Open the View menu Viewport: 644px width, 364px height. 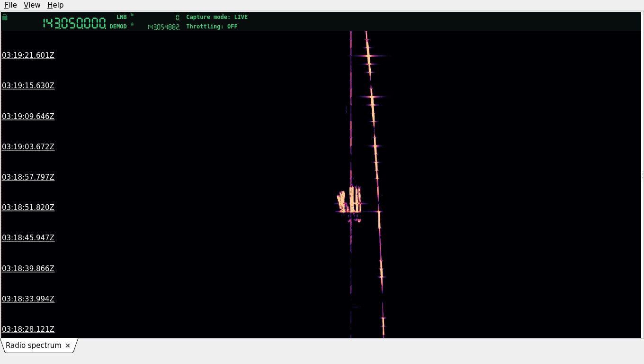click(x=32, y=5)
